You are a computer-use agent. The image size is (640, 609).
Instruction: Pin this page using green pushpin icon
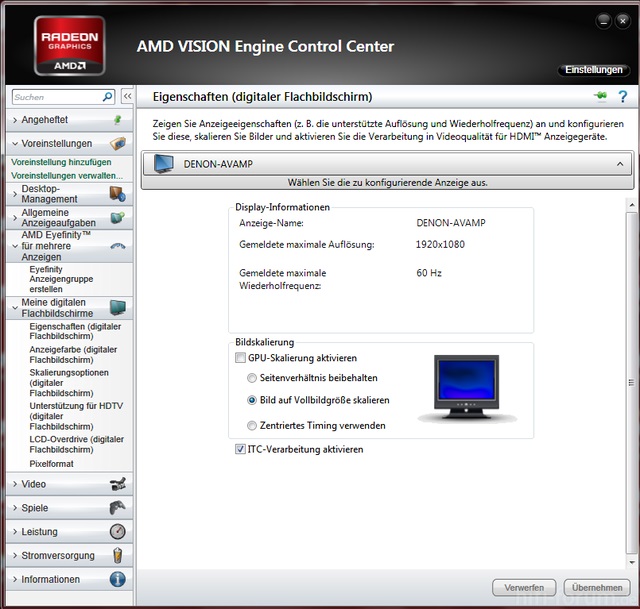coord(600,96)
